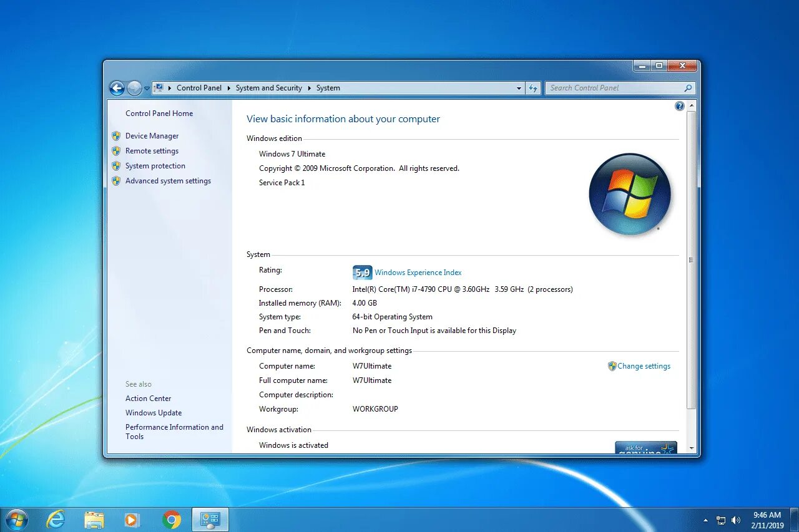Click the 5.9 rating badge
799x532 pixels.
[362, 273]
